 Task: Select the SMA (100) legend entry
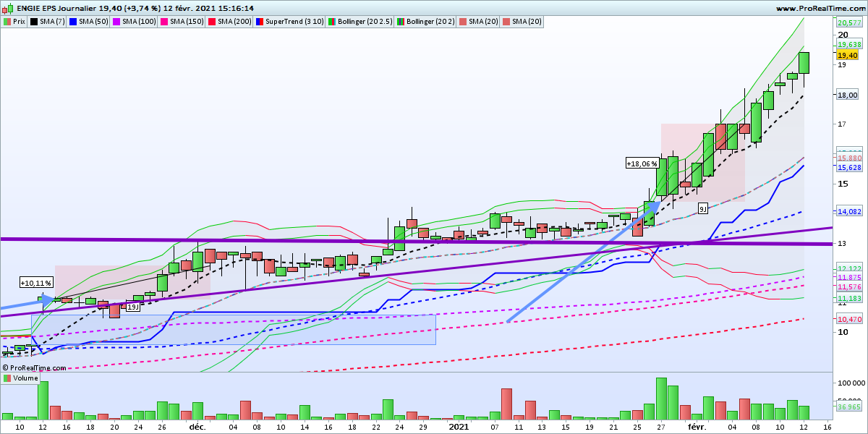[x=135, y=22]
